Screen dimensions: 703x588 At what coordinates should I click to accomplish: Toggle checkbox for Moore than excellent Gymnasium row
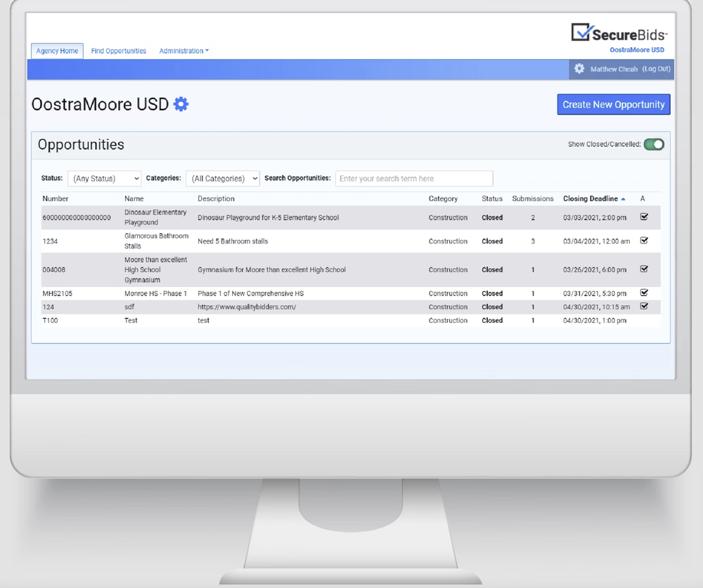(644, 269)
